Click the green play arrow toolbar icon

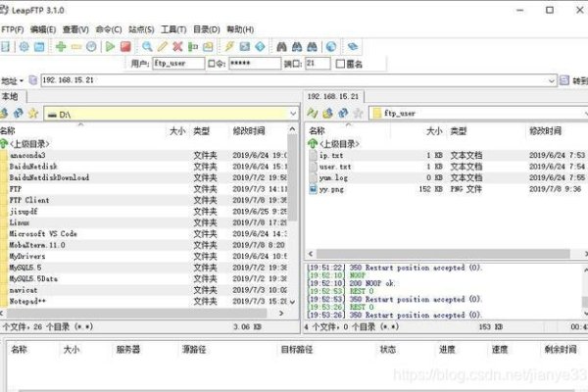coord(110,46)
